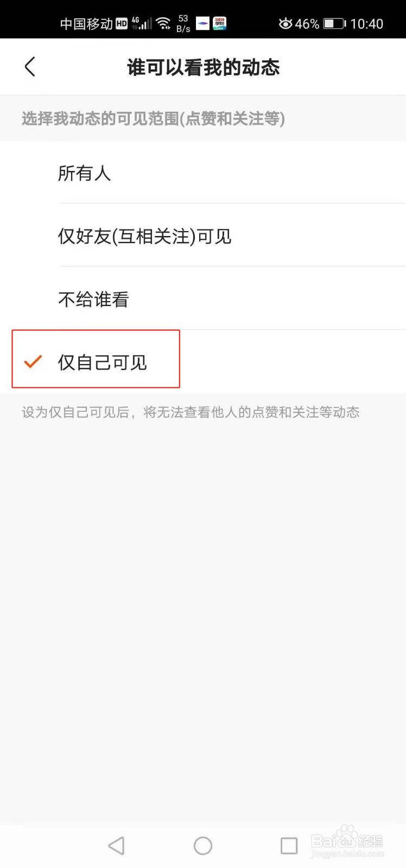Image resolution: width=406 pixels, height=868 pixels.
Task: Tap the Wi-Fi status bar icon
Action: pos(163,23)
